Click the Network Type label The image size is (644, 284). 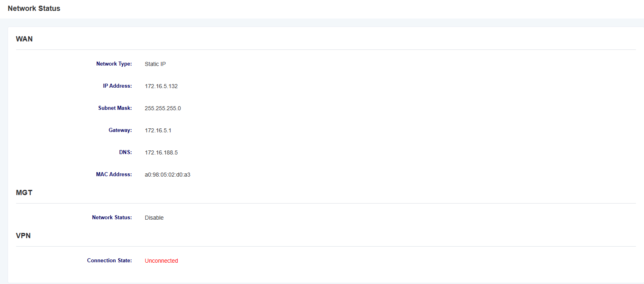[114, 64]
